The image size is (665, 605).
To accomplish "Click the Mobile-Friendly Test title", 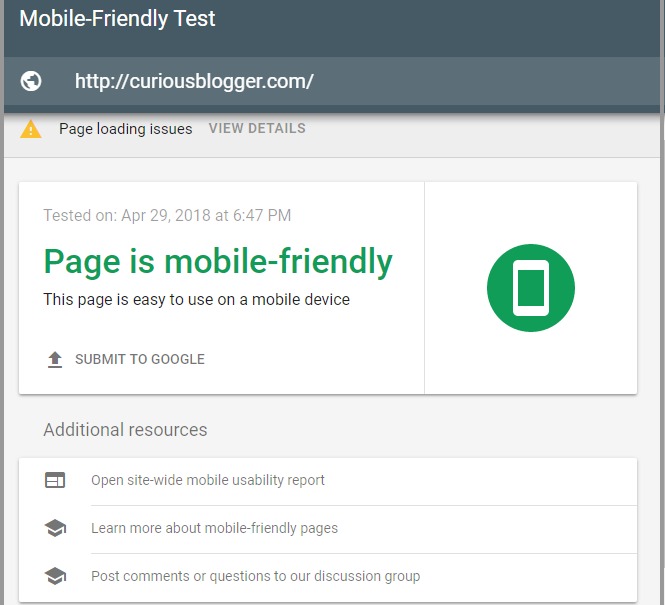I will point(117,19).
